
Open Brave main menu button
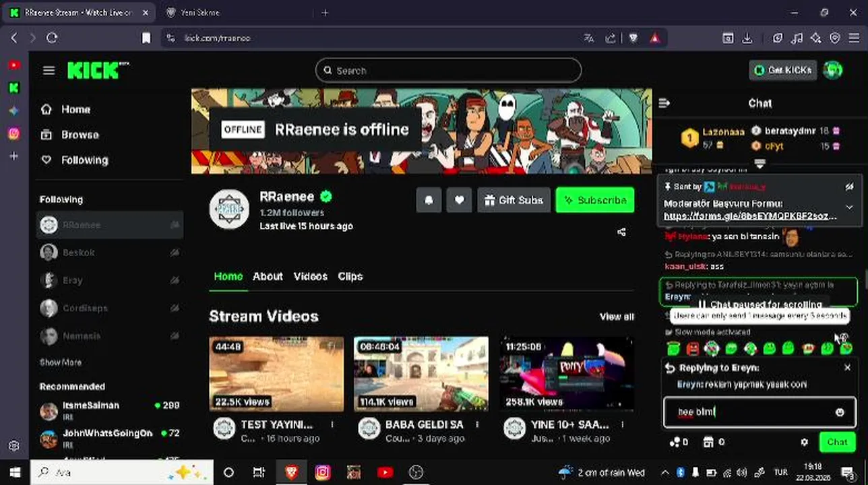pyautogui.click(x=854, y=38)
